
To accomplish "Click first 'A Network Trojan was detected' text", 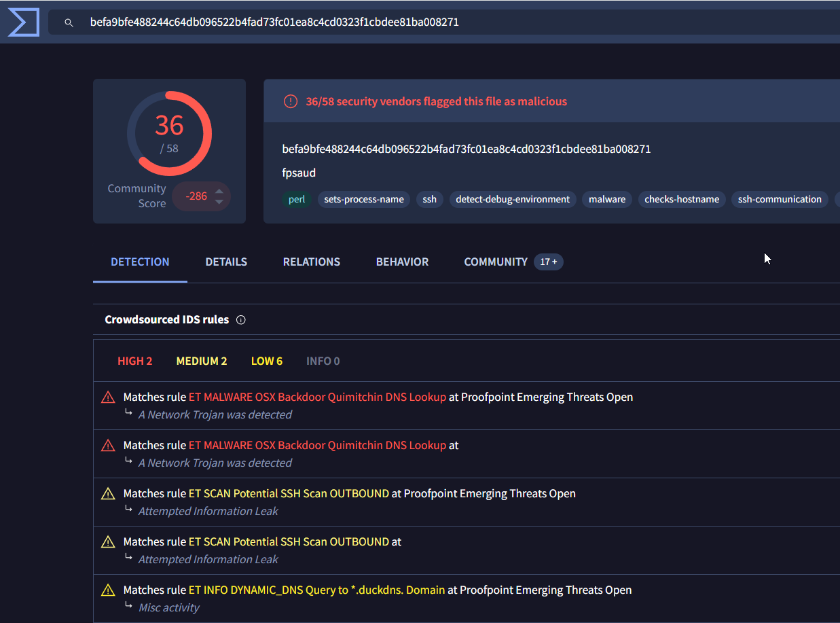I will 215,414.
